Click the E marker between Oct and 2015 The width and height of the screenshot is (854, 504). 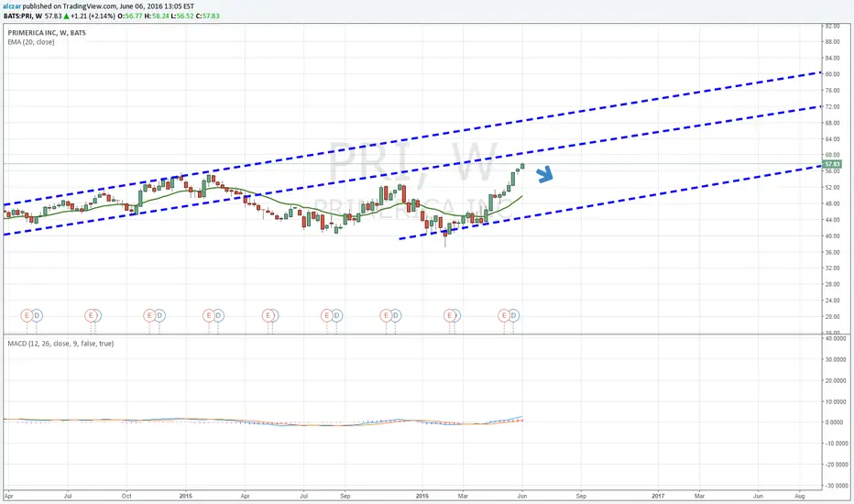tap(149, 315)
